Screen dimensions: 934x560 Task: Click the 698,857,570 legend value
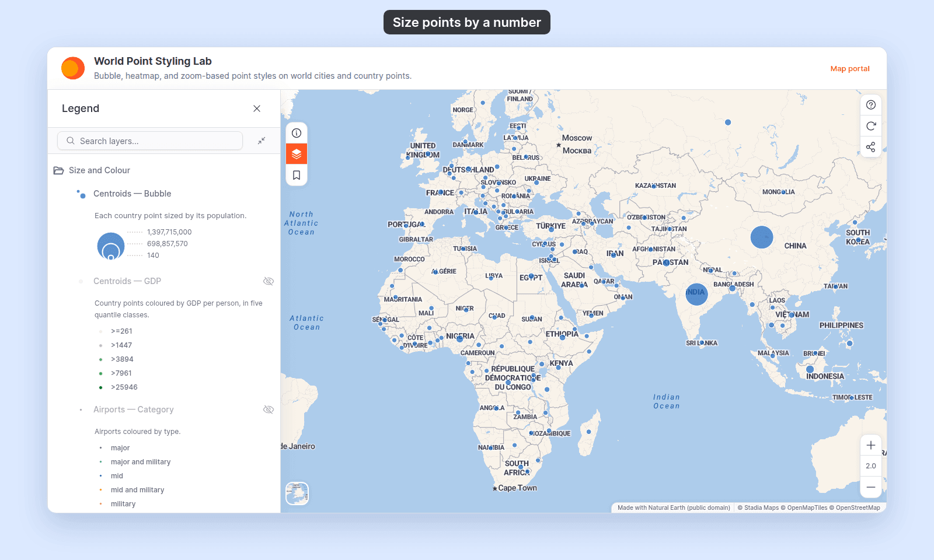168,244
